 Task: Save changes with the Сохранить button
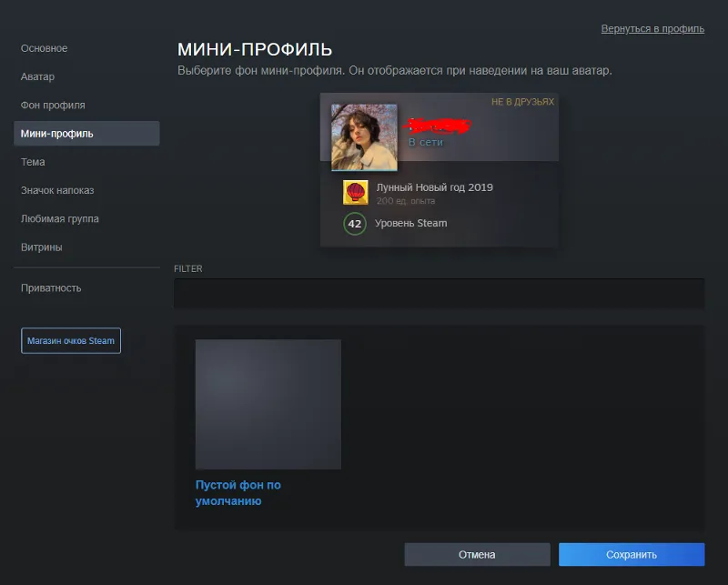point(632,554)
